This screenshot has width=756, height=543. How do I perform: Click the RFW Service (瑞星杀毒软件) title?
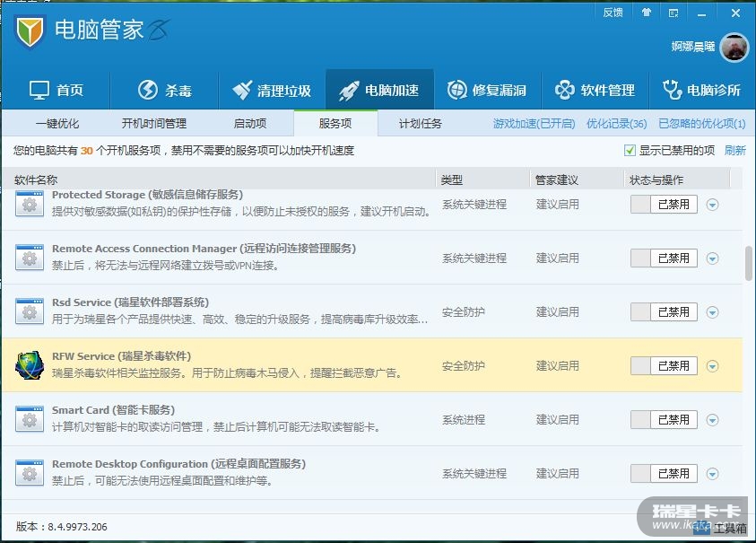tap(121, 356)
